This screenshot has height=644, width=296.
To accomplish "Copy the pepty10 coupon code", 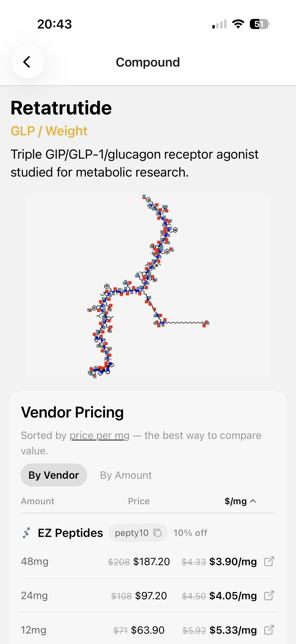I will 157,533.
